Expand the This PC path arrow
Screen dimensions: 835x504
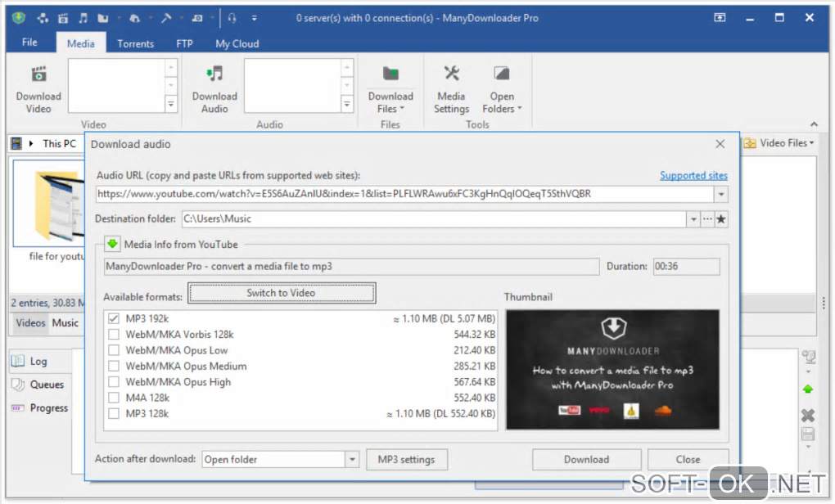point(31,143)
